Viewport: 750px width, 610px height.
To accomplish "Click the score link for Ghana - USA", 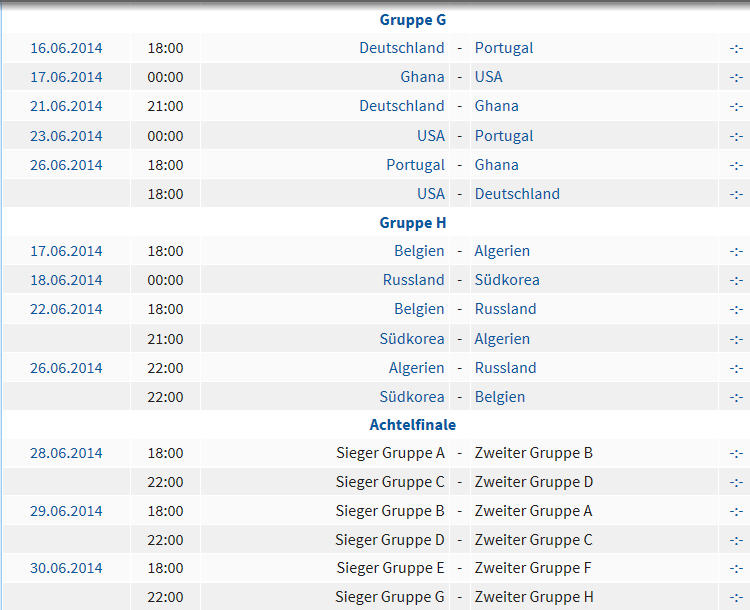I will coord(736,77).
